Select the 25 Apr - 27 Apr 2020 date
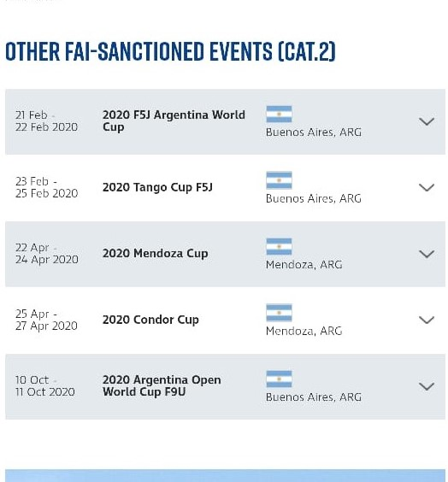448x482 pixels. (x=46, y=320)
